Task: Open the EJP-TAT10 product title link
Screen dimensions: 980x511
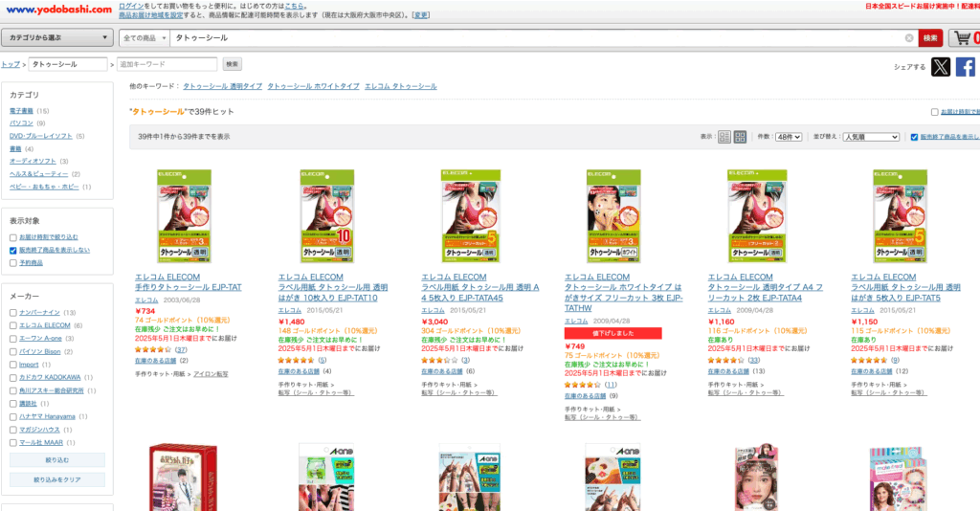Action: [x=332, y=293]
